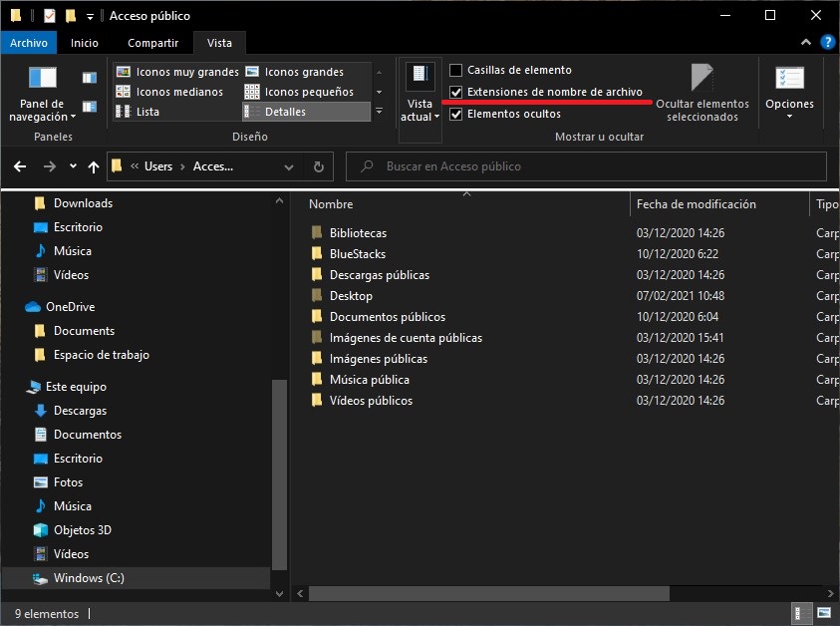Uncheck Extensiones de nombre de archivo
Viewport: 840px width, 626px height.
tap(456, 92)
